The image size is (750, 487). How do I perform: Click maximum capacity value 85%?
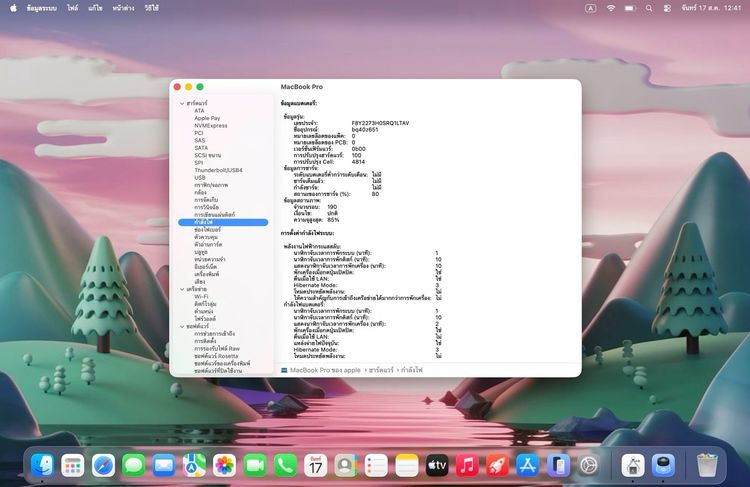[x=333, y=220]
